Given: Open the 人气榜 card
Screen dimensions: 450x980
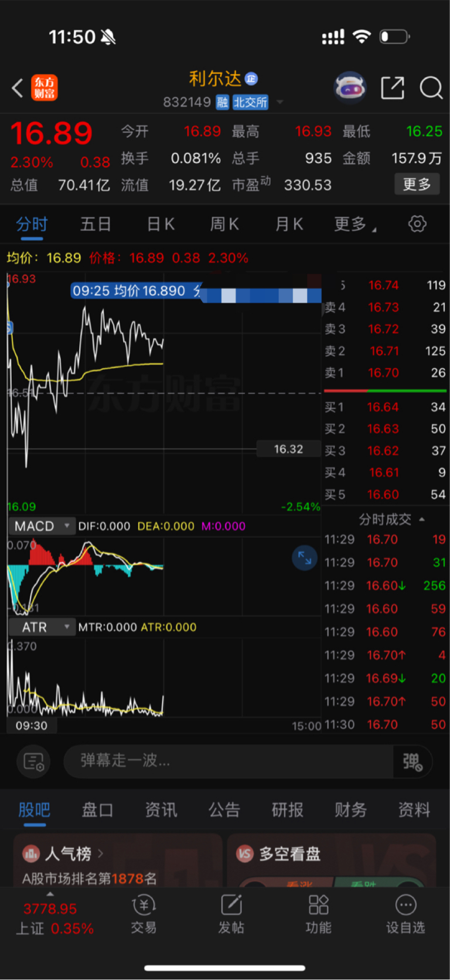Looking at the screenshot, I should coord(117,860).
